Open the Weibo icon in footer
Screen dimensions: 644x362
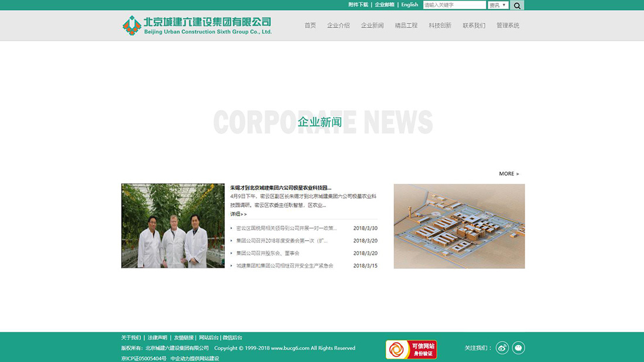click(x=502, y=347)
